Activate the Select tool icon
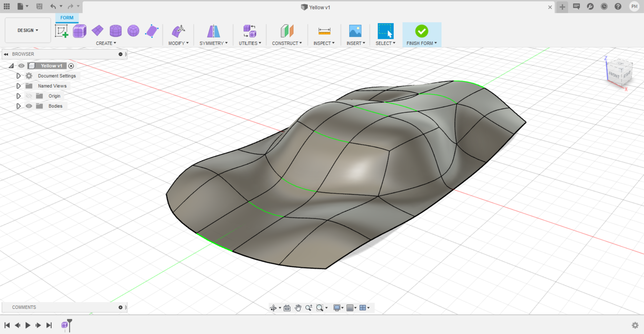This screenshot has width=644, height=334. click(385, 31)
